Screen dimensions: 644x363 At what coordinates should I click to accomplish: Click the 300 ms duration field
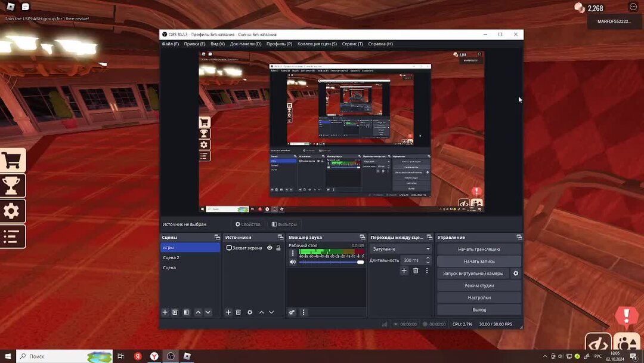(x=413, y=260)
